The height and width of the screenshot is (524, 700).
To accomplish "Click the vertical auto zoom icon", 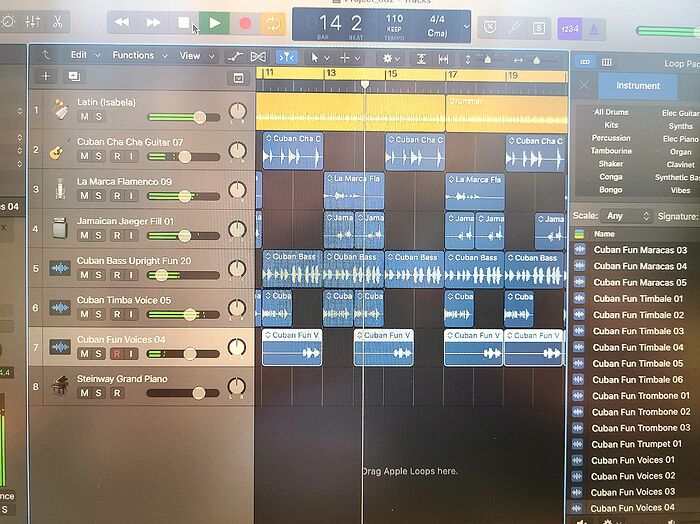I will (421, 59).
